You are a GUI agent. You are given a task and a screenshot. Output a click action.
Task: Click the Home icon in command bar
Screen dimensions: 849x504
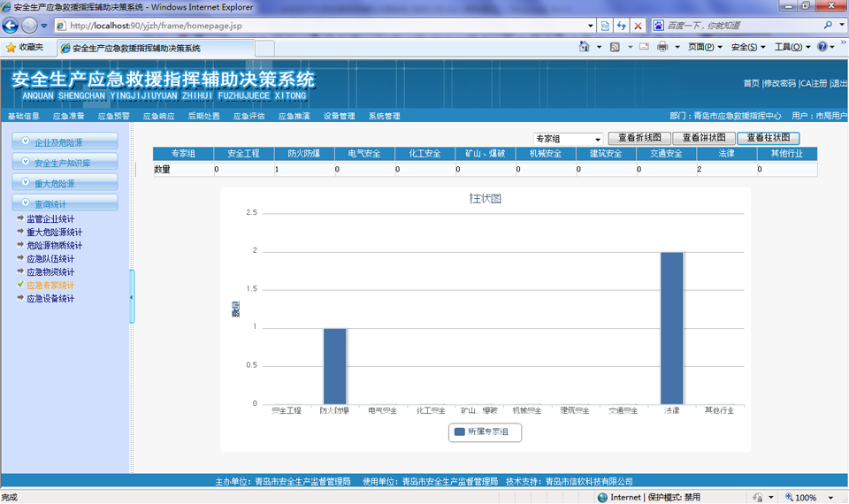(x=585, y=47)
